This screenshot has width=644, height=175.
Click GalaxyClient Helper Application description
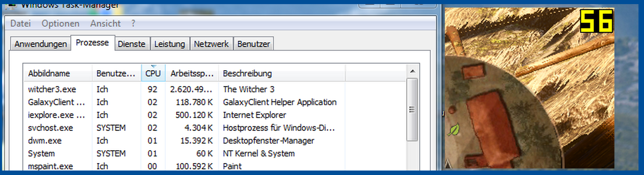pos(280,102)
